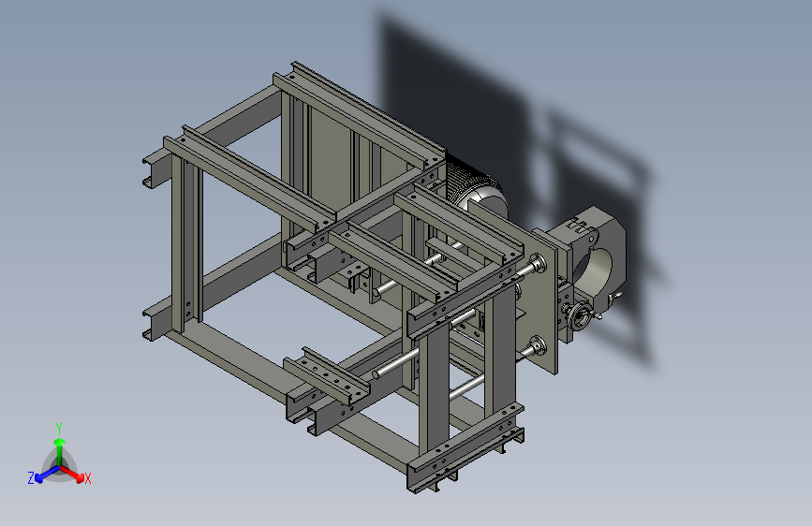Click the blue Z axis of the triad

tap(47, 475)
